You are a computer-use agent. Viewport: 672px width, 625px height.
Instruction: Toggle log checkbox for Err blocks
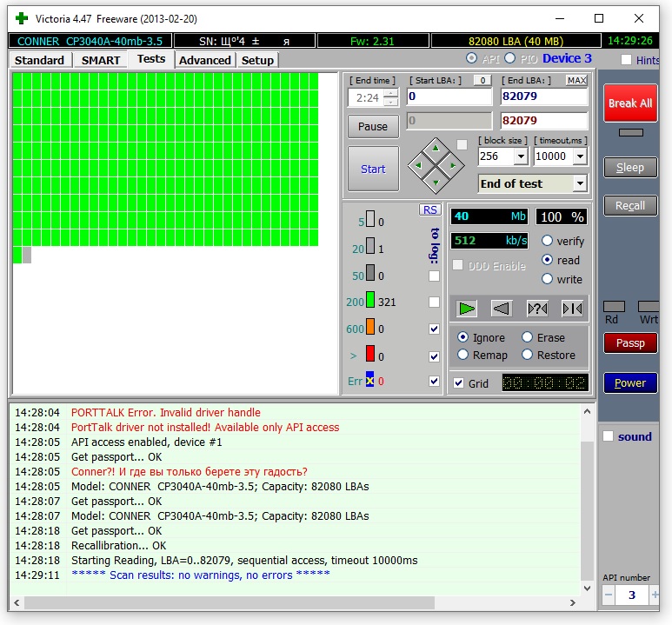point(434,381)
